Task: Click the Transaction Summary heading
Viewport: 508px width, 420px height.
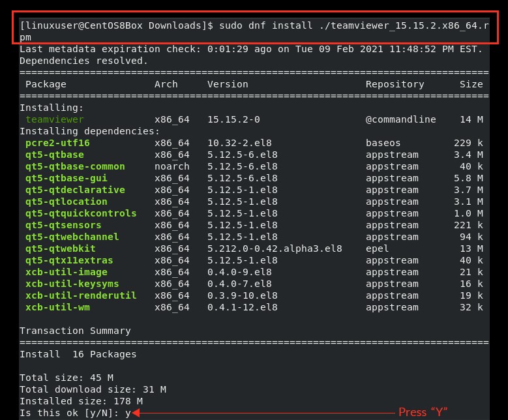Action: 75,331
